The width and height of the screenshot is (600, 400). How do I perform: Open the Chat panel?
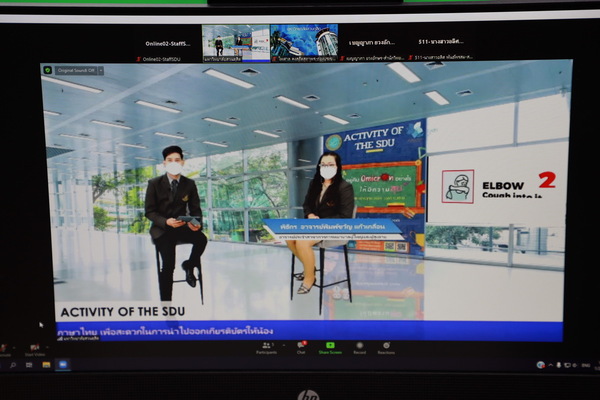click(x=301, y=346)
